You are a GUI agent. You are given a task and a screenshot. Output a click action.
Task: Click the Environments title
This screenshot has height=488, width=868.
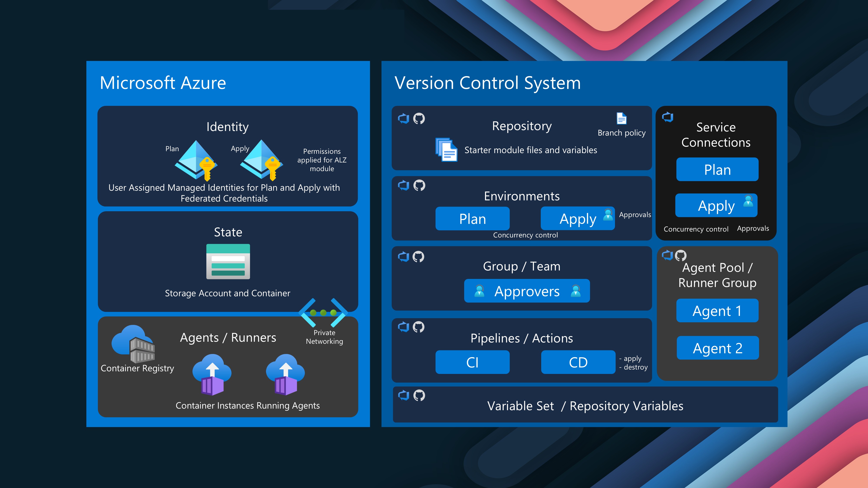coord(522,196)
